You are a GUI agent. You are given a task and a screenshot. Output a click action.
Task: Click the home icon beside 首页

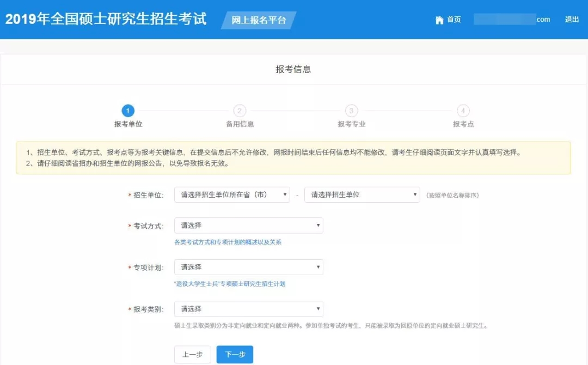(439, 20)
